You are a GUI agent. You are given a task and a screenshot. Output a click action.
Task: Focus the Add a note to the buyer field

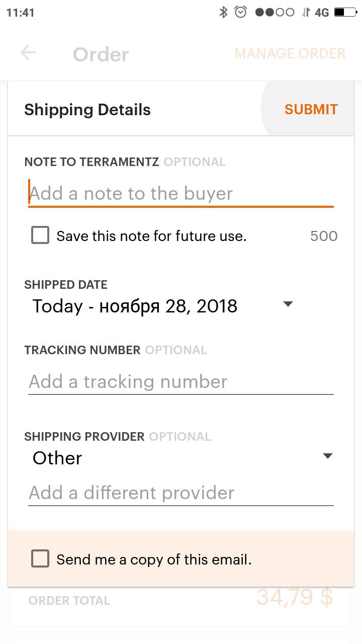(181, 194)
